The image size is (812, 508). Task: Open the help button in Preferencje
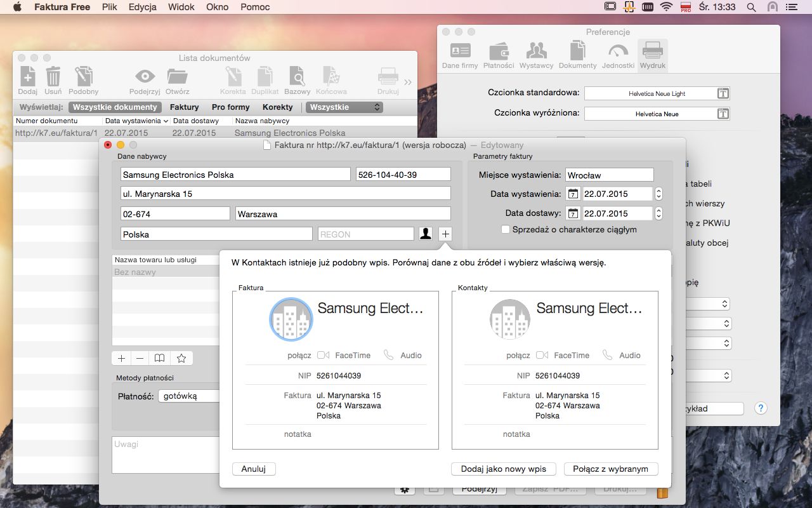(x=760, y=408)
